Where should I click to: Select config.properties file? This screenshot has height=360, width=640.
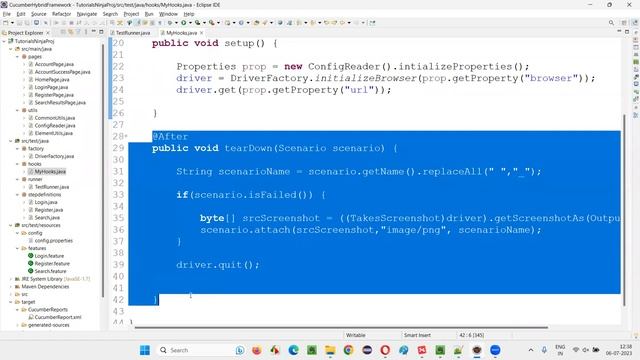[x=53, y=241]
